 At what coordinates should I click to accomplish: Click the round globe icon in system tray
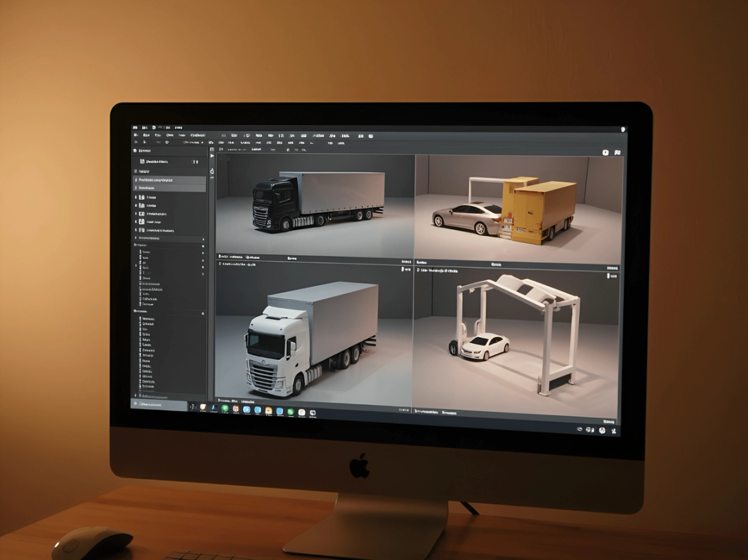pyautogui.click(x=602, y=431)
